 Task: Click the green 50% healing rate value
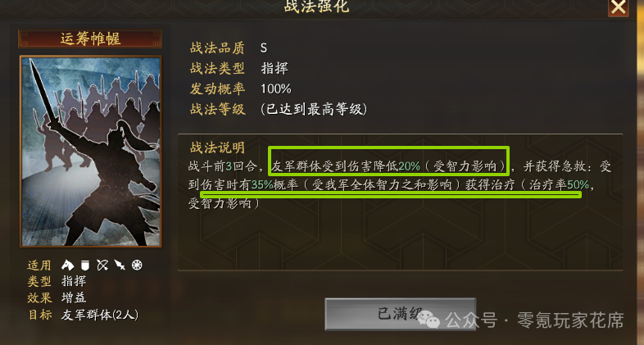pos(578,185)
